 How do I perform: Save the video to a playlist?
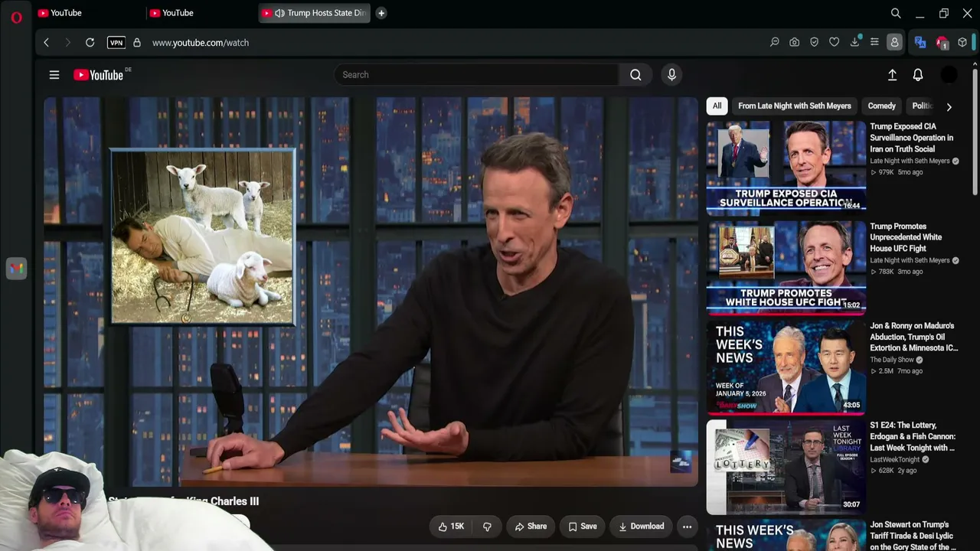coord(583,527)
